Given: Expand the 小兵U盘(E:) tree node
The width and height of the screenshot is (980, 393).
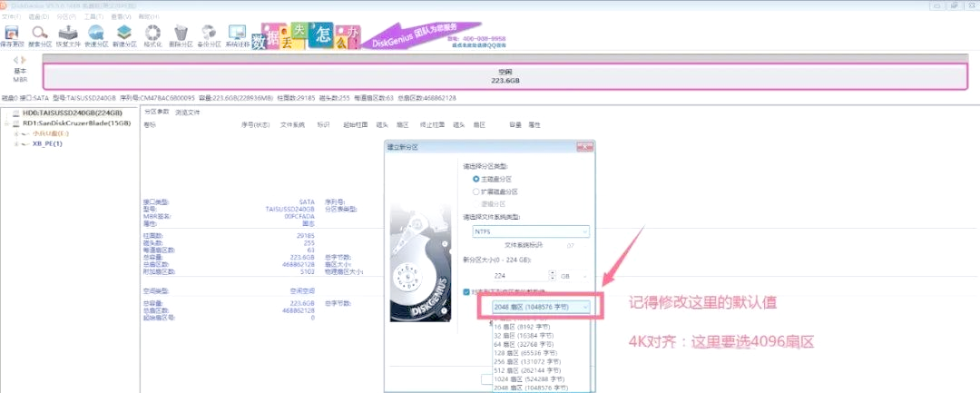Looking at the screenshot, I should [x=15, y=133].
